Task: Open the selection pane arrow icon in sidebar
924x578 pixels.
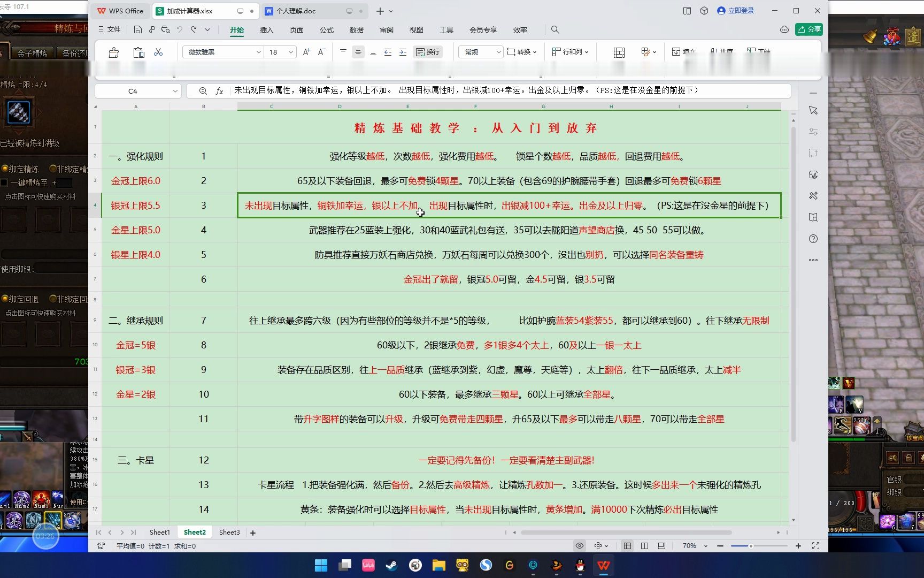Action: click(x=813, y=110)
